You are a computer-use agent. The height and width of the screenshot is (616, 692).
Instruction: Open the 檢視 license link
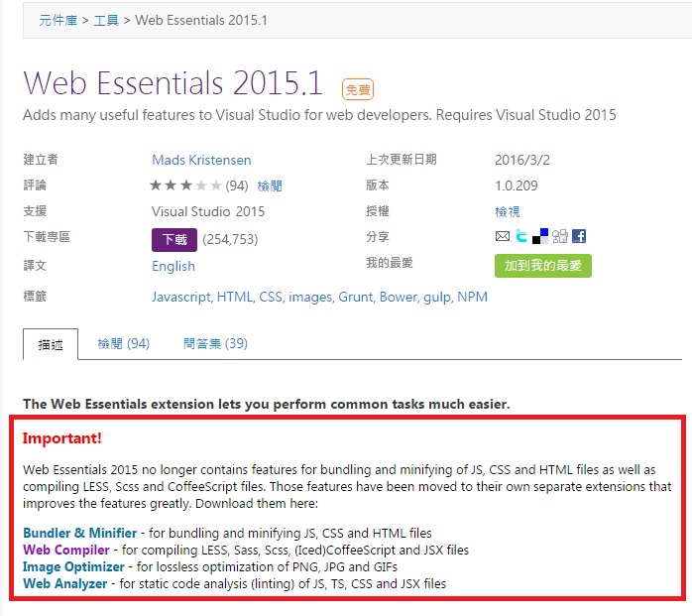[508, 211]
